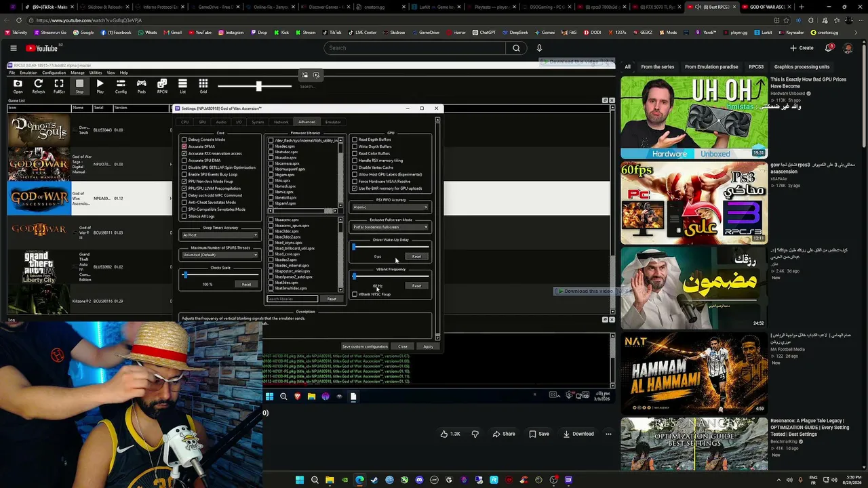Switch game list to Grid view

tap(203, 86)
